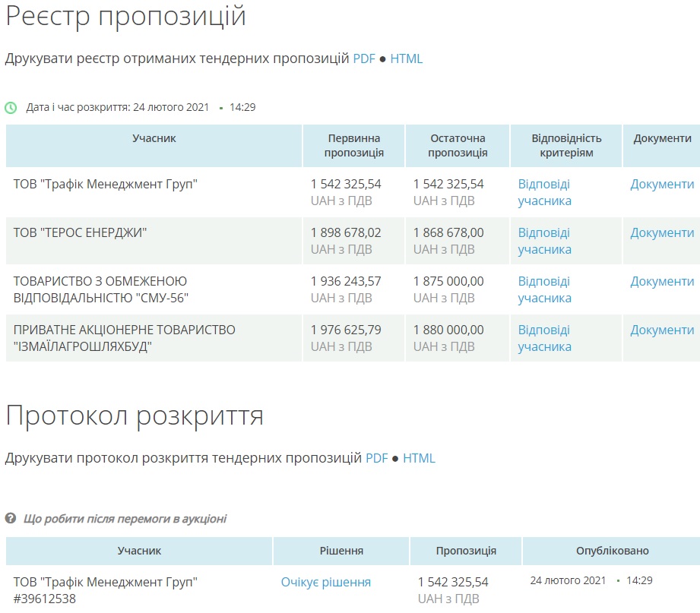Click 'Що робити після перемоги в аукціоні' help text

[x=125, y=519]
